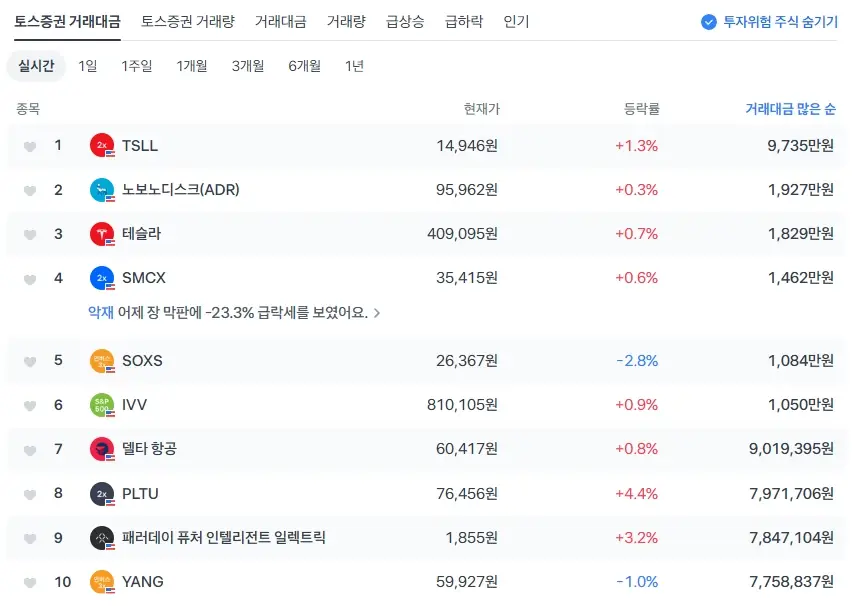This screenshot has height=606, width=856.
Task: Favorite SMCX with the heart icon
Action: click(x=30, y=280)
